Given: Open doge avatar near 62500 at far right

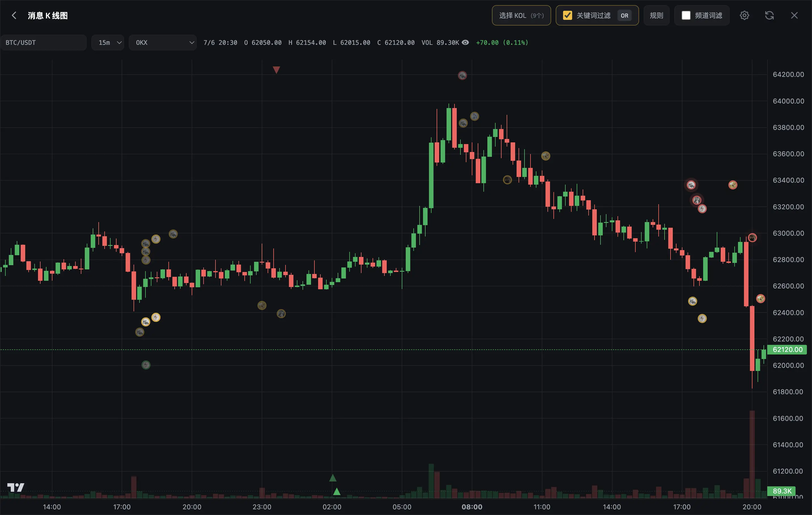Looking at the screenshot, I should tap(760, 298).
